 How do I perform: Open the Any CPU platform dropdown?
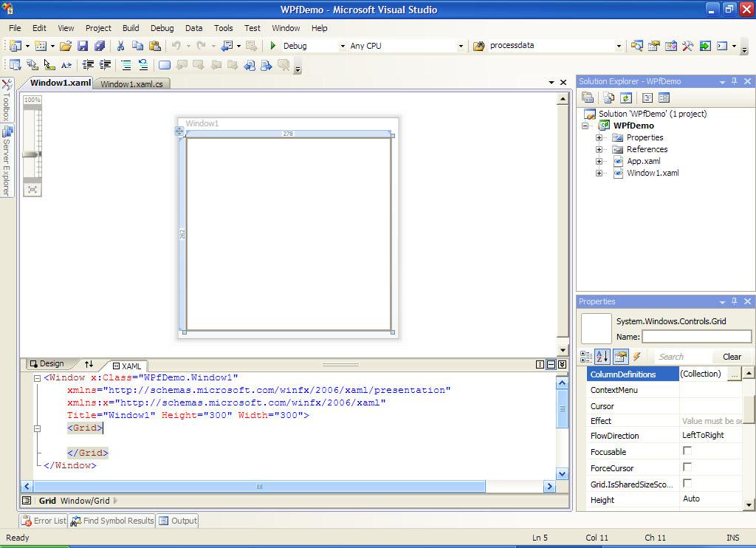point(461,47)
